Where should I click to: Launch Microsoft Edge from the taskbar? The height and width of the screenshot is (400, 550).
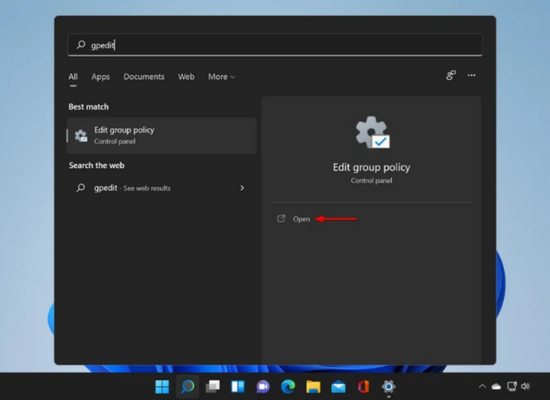click(288, 387)
